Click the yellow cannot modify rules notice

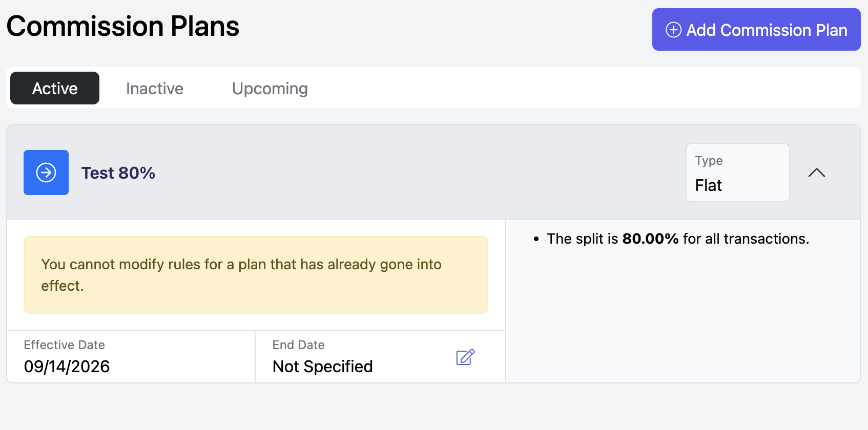256,275
